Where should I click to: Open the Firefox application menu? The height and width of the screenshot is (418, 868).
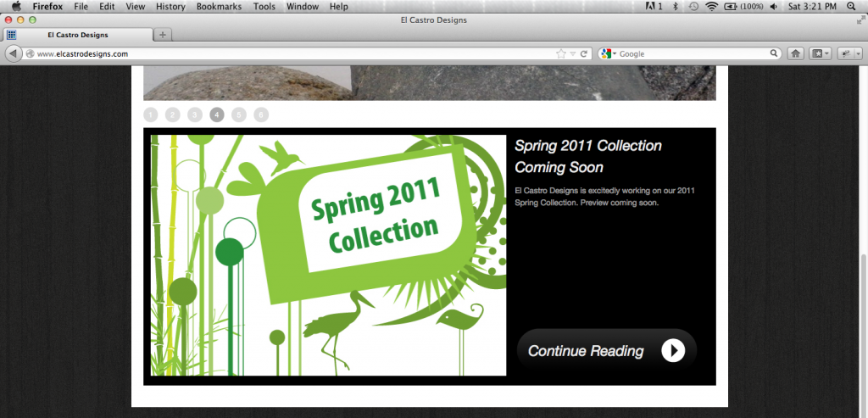point(47,7)
